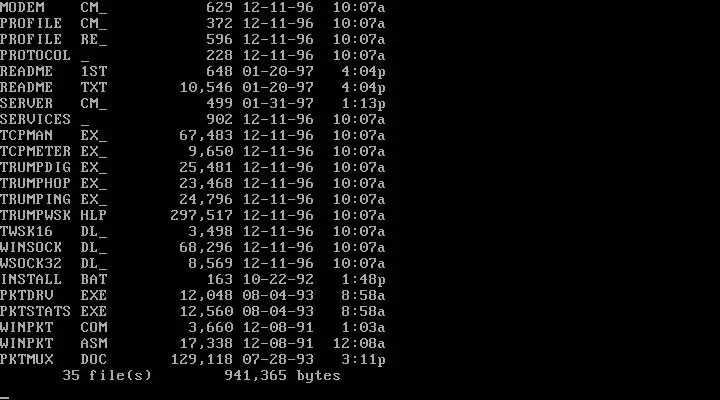Click the INSTALL BAT file name

click(53, 279)
